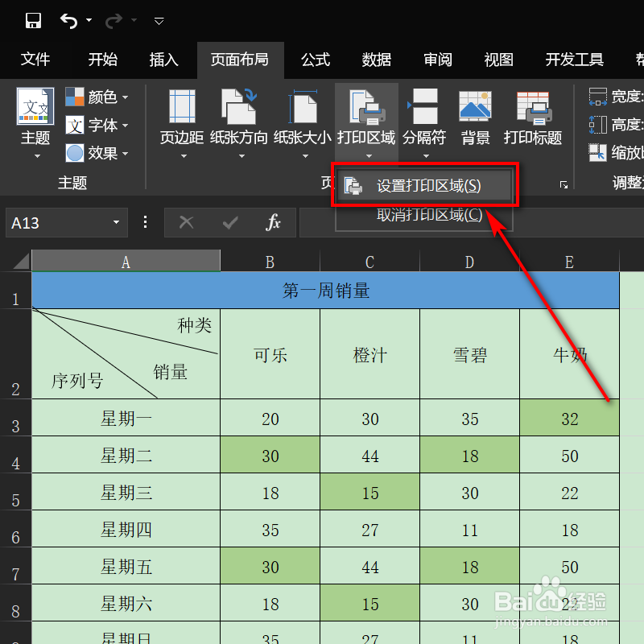
Task: Select column E header
Action: pyautogui.click(x=569, y=261)
